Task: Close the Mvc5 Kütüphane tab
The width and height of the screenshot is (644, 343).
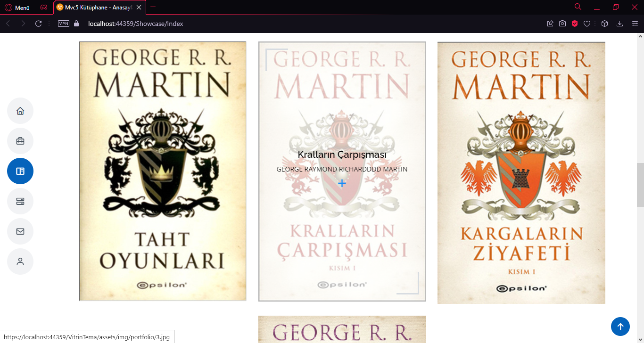Action: point(139,8)
